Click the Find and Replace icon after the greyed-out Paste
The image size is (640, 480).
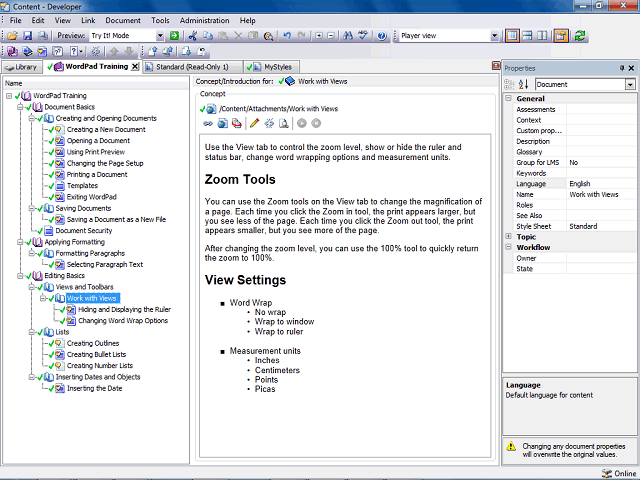(268, 36)
